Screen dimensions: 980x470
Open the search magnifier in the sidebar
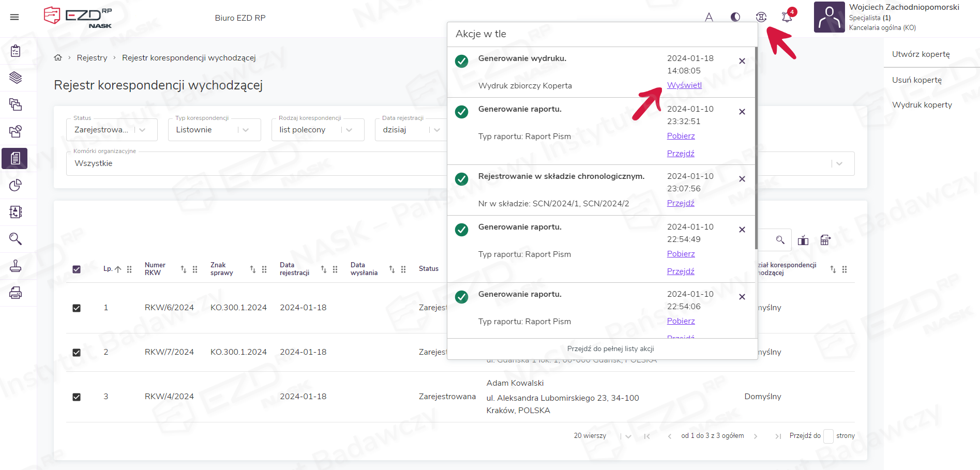click(x=16, y=239)
